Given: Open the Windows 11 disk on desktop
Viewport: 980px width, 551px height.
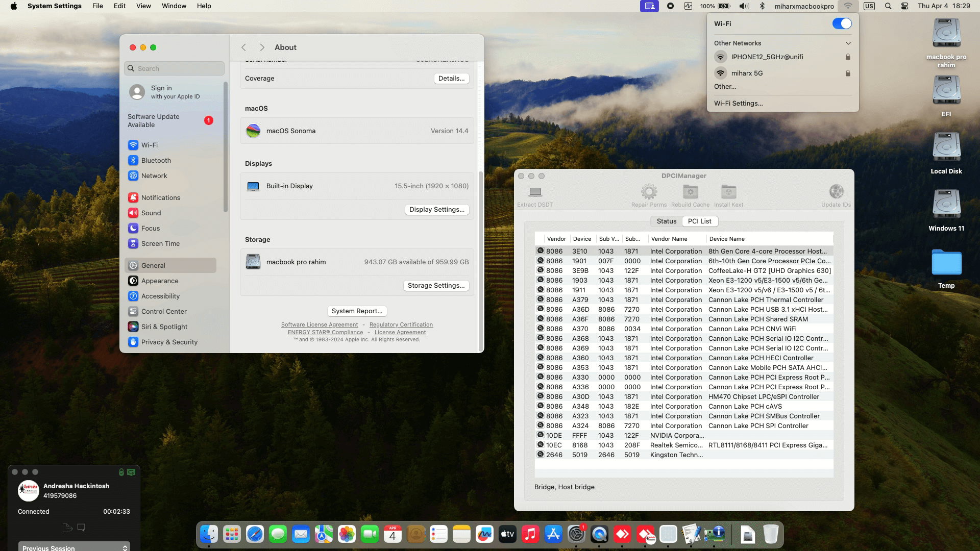Looking at the screenshot, I should [x=946, y=205].
